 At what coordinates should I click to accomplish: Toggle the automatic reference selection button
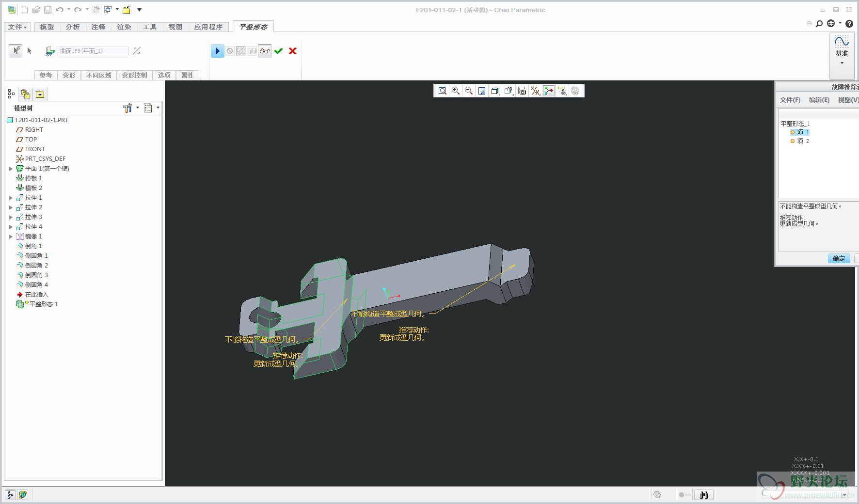point(16,50)
